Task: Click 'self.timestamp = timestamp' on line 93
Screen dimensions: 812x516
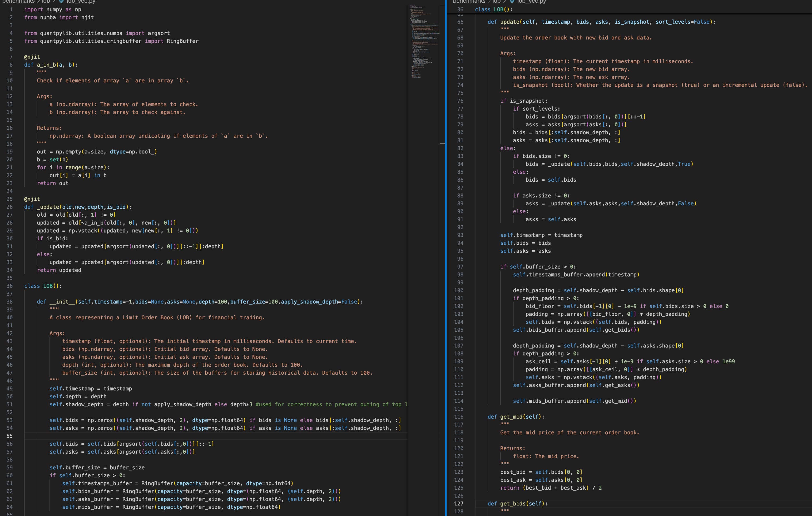Action: coord(542,235)
